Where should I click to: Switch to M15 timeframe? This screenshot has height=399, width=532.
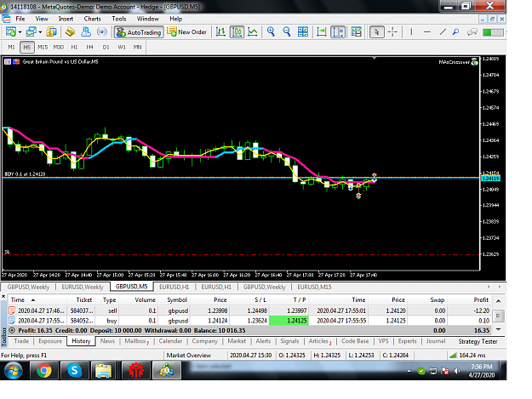click(43, 47)
